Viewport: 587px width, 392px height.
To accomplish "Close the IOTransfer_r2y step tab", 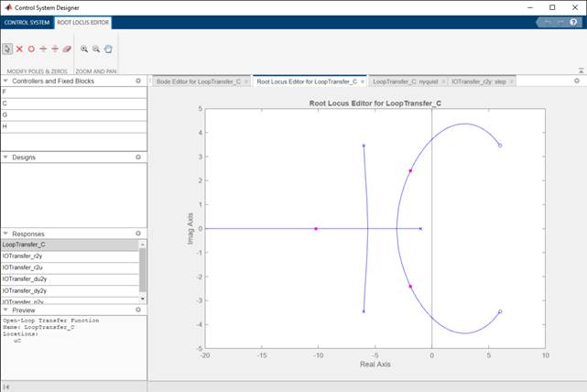I will [511, 82].
